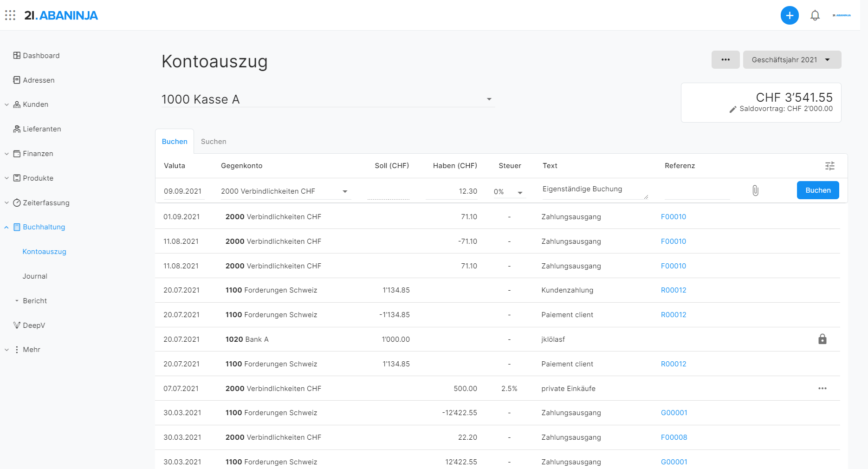
Task: Open three-dot menu on private Einkäufe row
Action: [x=822, y=388]
